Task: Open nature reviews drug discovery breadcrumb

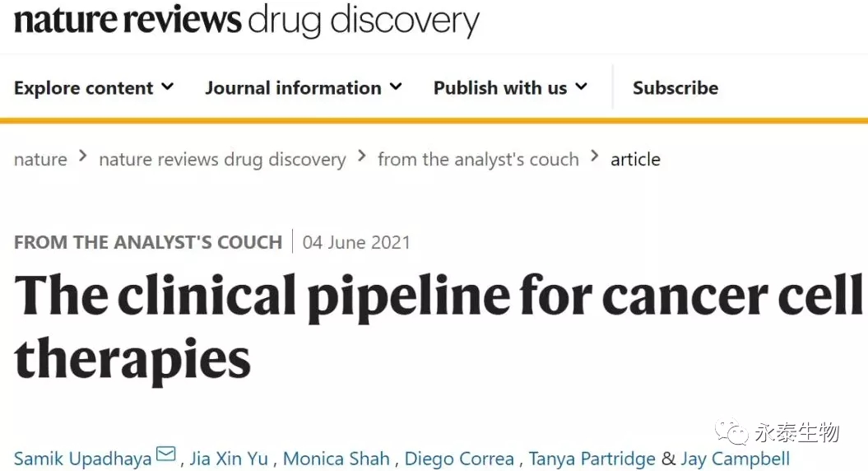Action: 222,159
